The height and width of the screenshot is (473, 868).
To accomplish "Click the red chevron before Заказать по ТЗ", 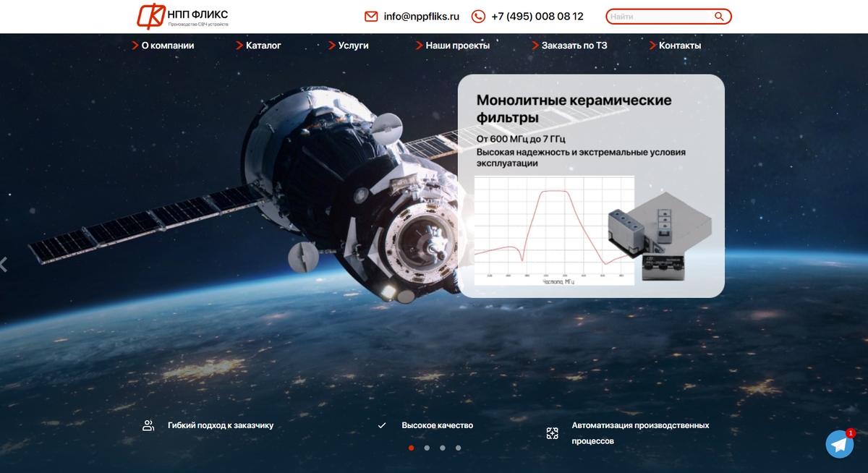I will 535,46.
